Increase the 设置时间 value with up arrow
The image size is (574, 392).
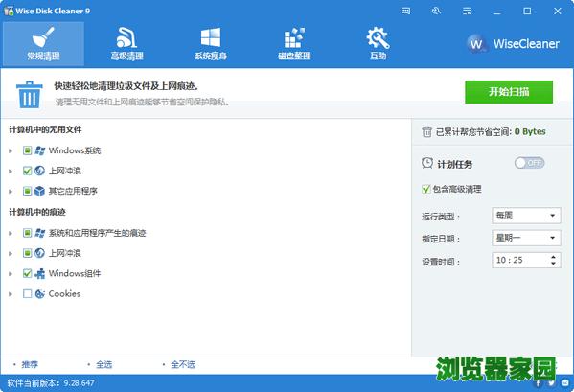553,257
